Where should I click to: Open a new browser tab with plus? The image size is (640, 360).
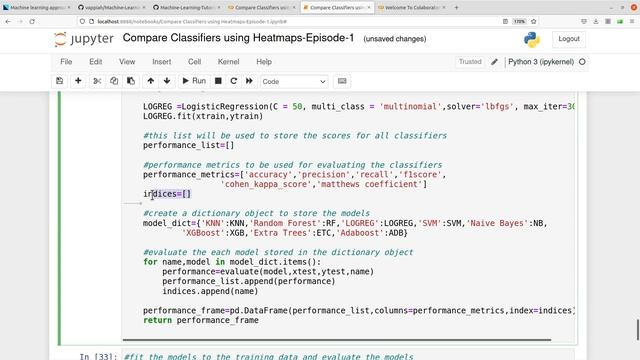point(456,7)
